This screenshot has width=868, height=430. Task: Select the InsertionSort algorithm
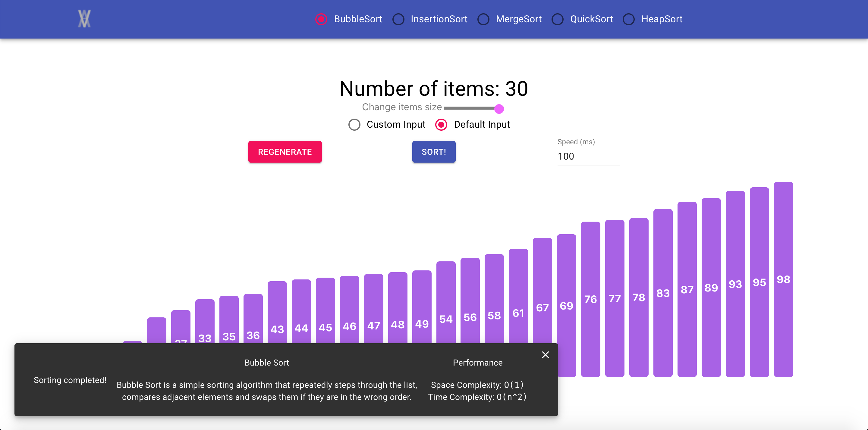coord(398,19)
